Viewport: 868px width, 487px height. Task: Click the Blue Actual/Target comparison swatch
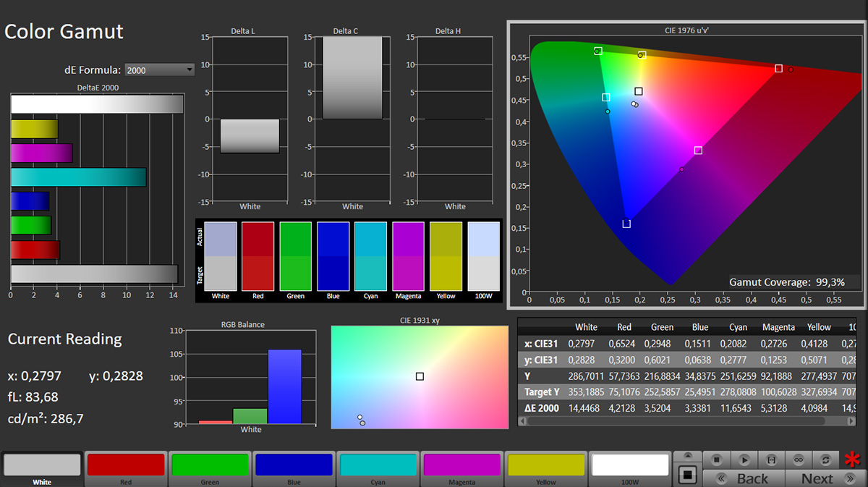[333, 256]
